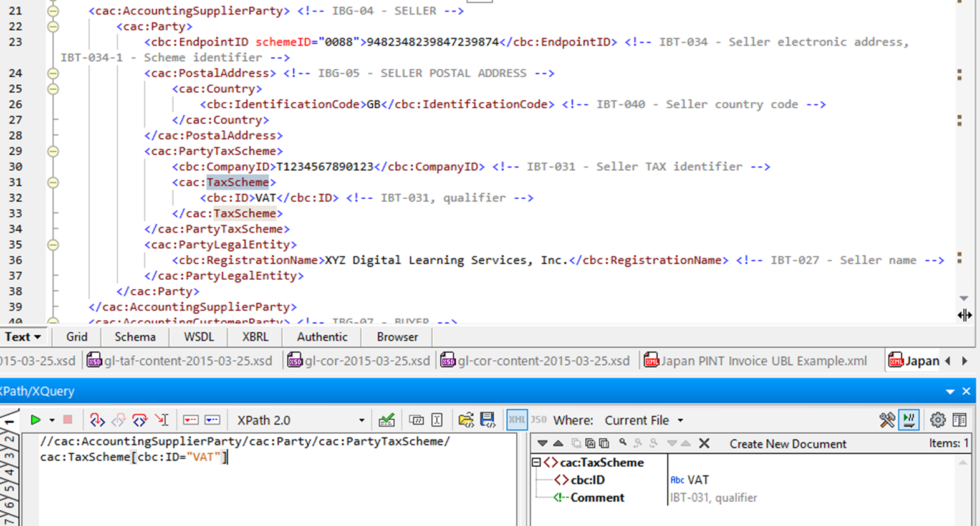
Task: Toggle the evaluate-on-typing button
Action: (909, 420)
